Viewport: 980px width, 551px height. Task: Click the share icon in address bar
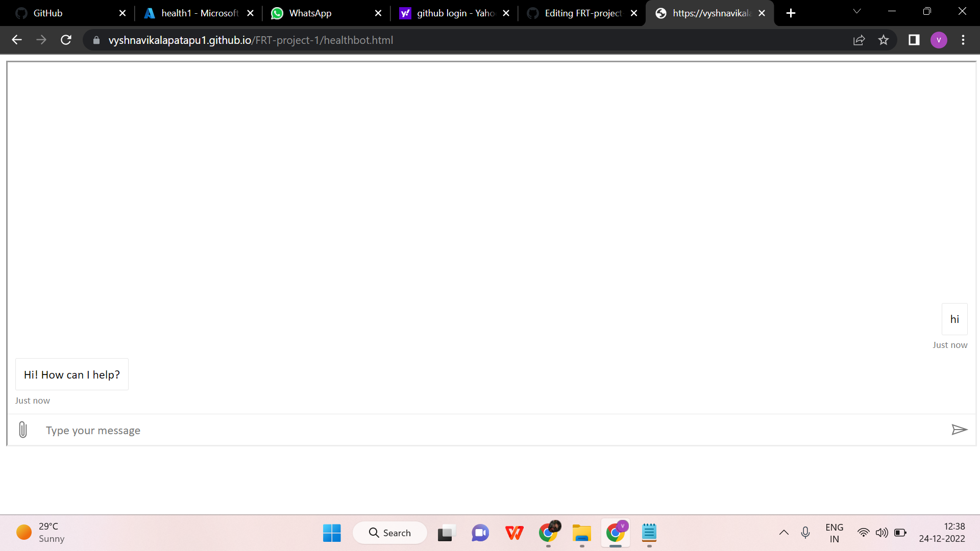(860, 40)
